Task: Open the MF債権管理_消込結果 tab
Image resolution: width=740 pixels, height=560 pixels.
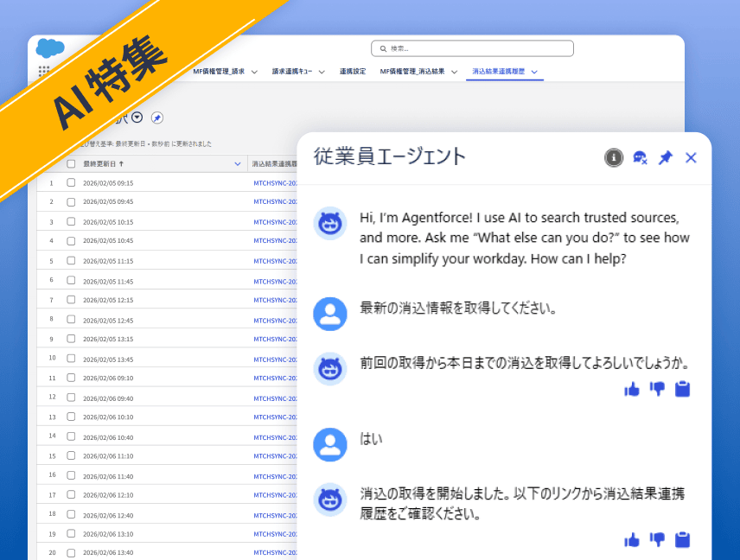Action: 412,72
